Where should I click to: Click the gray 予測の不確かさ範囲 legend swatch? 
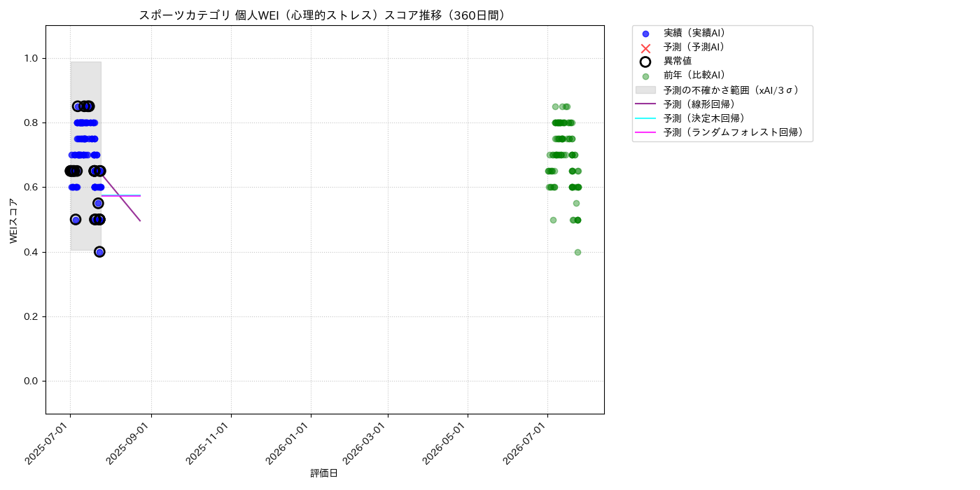click(645, 90)
